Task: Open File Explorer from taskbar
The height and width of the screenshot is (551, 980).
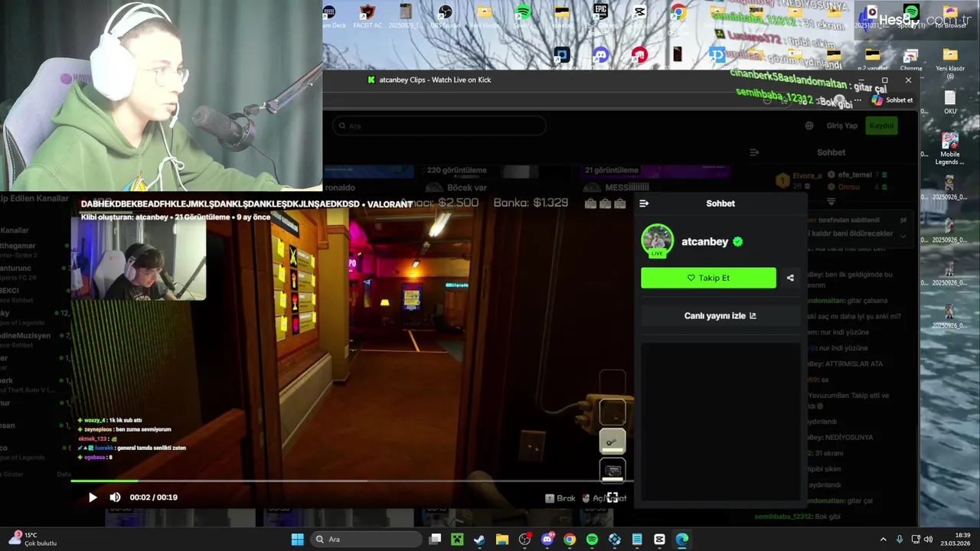Action: coord(502,540)
